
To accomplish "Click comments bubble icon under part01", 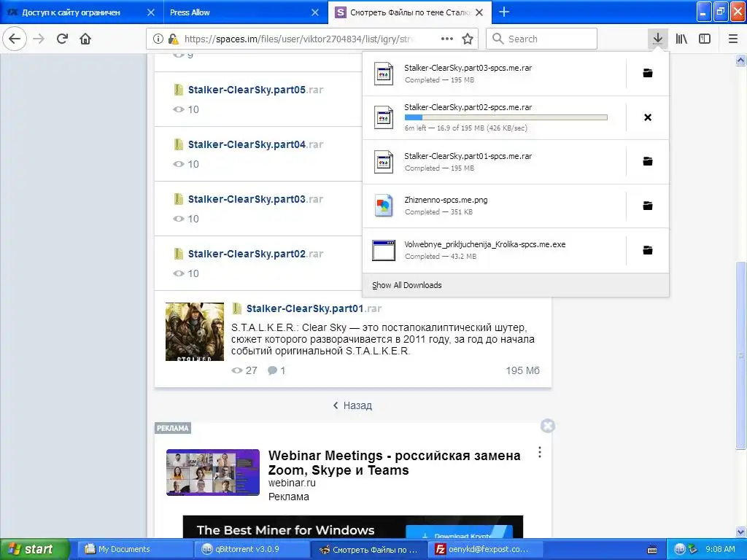I will (x=272, y=370).
